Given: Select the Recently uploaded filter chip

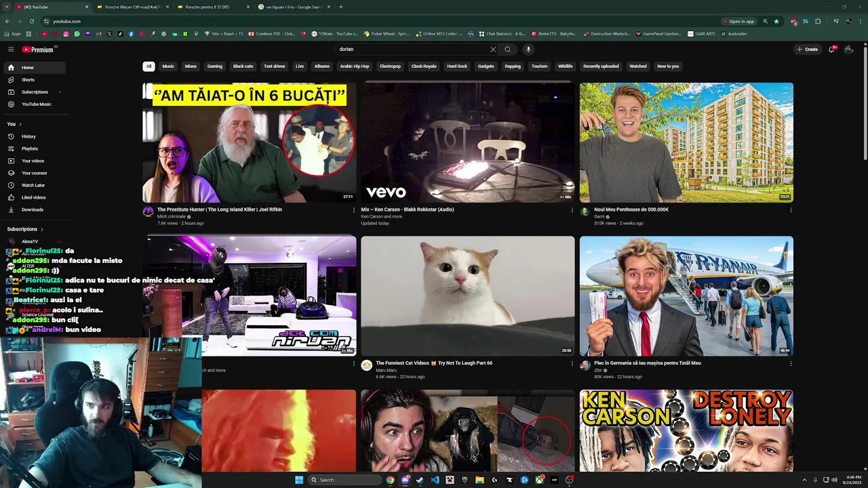Looking at the screenshot, I should [x=601, y=66].
